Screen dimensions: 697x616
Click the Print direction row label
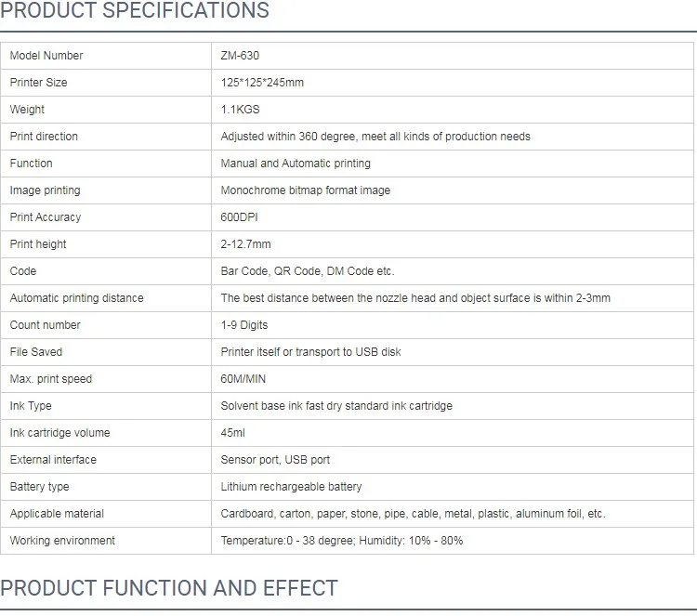[x=44, y=137]
